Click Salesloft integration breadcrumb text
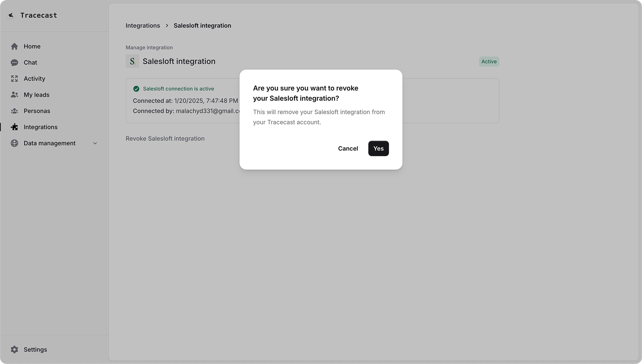642x364 pixels. (202, 26)
